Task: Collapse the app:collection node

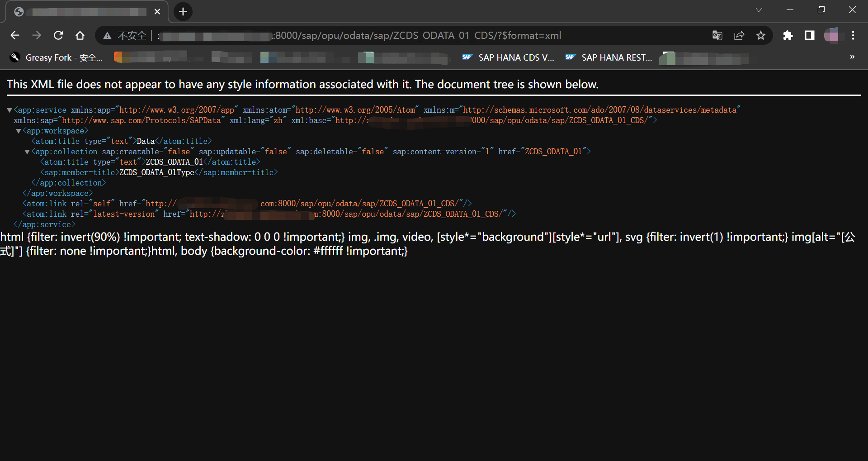Action: [27, 152]
